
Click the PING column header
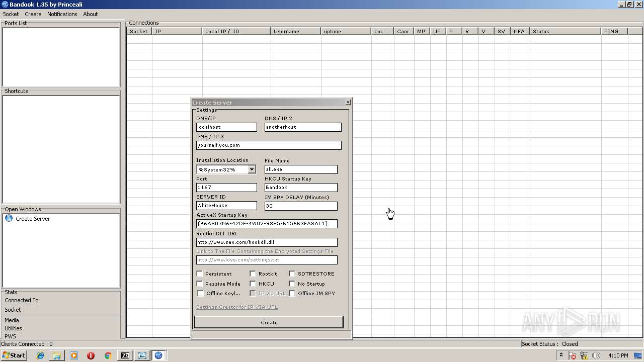[x=614, y=31]
